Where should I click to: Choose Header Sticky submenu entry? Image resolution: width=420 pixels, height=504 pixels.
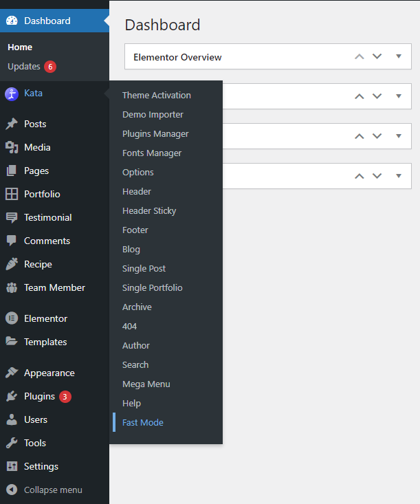pyautogui.click(x=149, y=210)
